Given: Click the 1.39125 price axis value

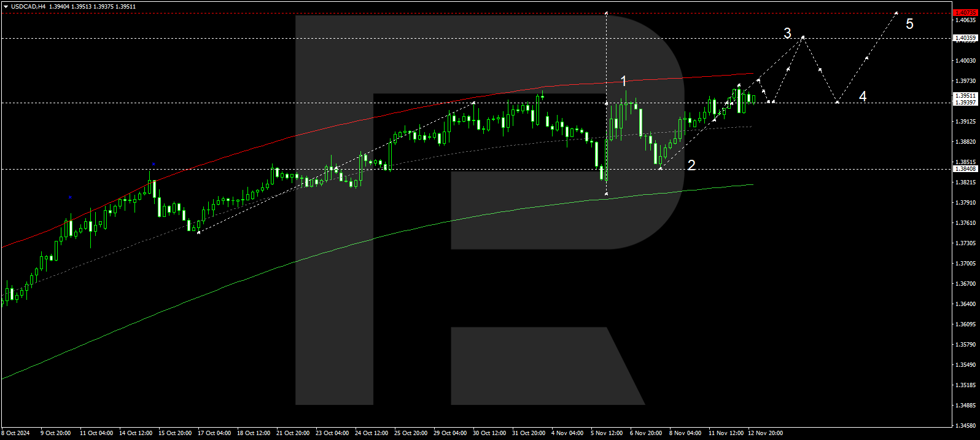Looking at the screenshot, I should tap(966, 121).
